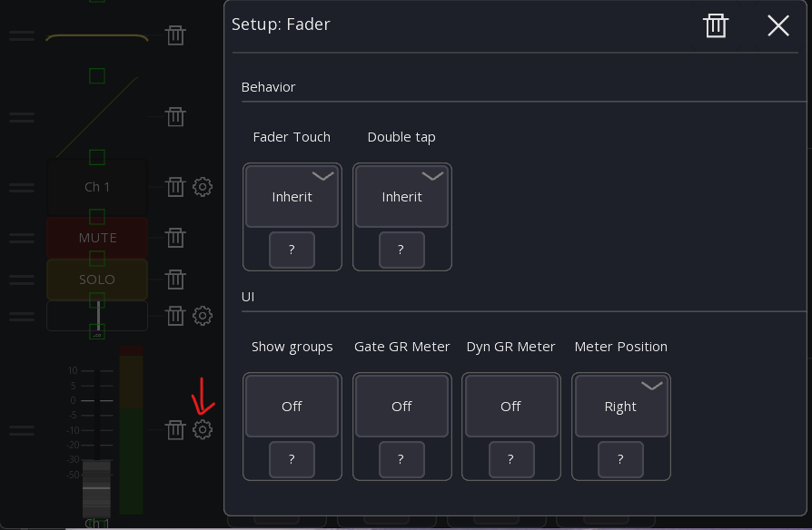The image size is (812, 530).
Task: Click the gear icon below SOLO row
Action: [203, 316]
